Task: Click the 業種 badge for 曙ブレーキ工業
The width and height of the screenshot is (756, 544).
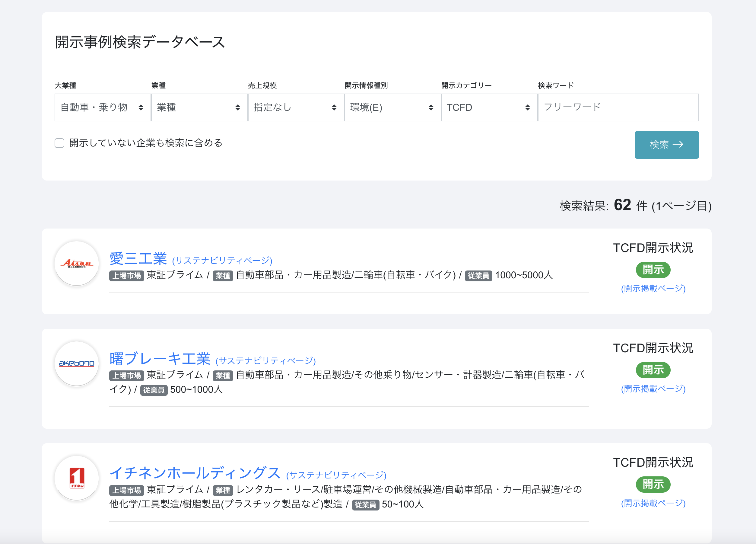Action: click(223, 376)
